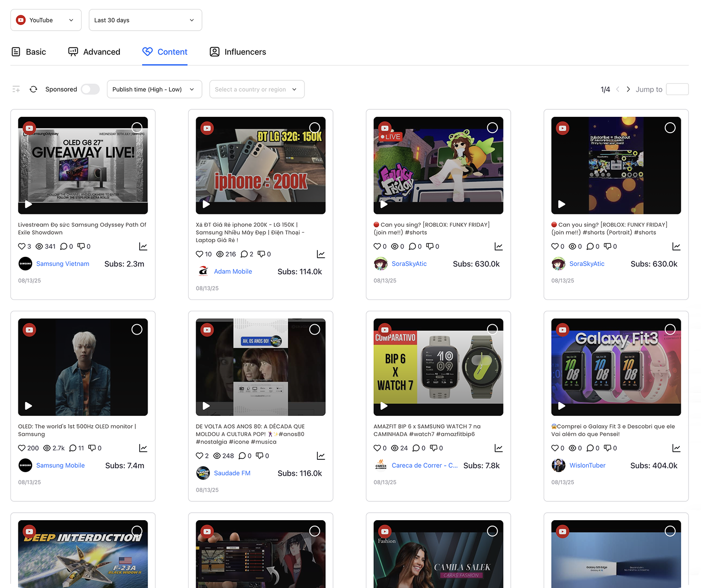Go to next page of results

(x=628, y=89)
